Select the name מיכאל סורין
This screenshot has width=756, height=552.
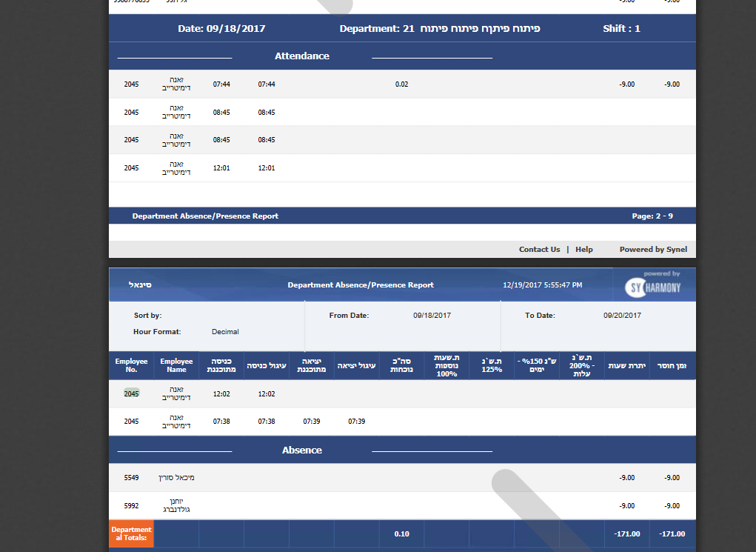click(176, 478)
